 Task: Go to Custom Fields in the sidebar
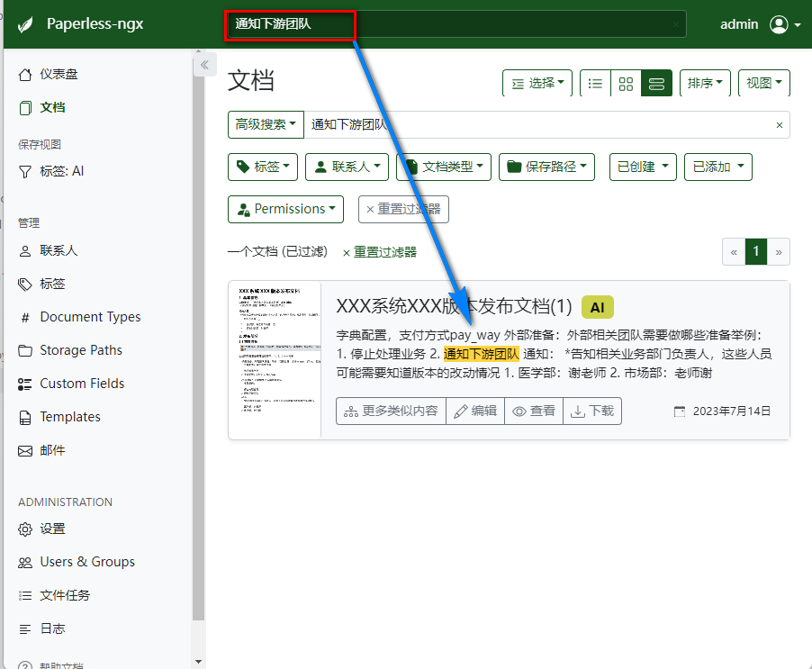[x=82, y=384]
